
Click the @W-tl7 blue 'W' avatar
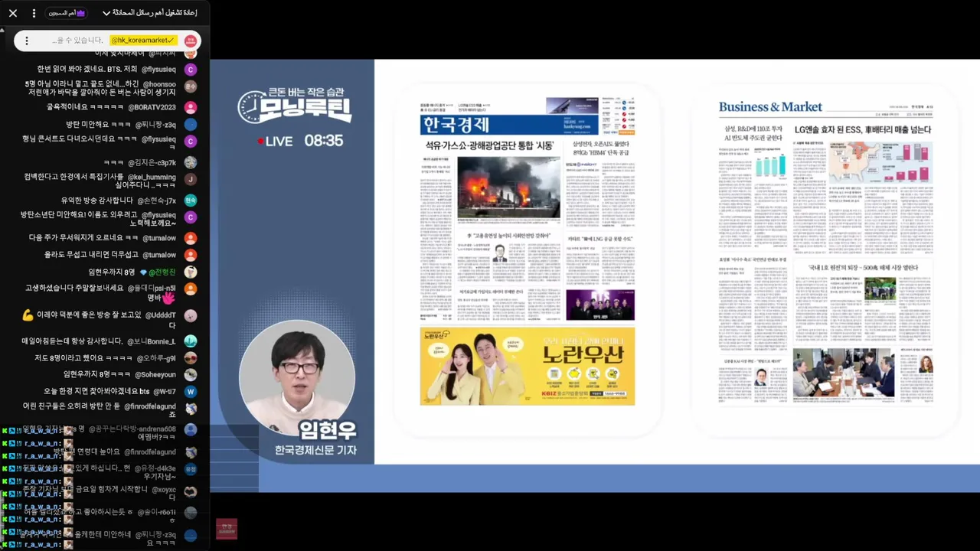point(191,392)
